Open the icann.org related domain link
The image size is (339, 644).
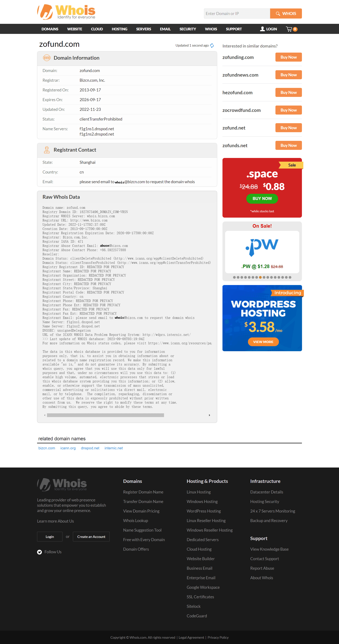point(68,448)
